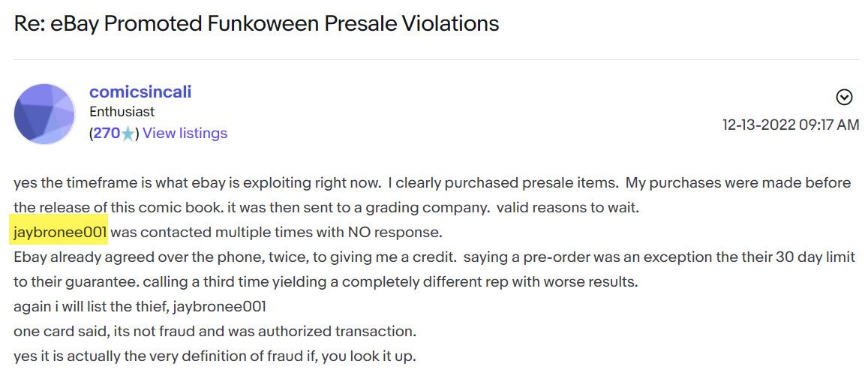The width and height of the screenshot is (868, 385).
Task: Click the yellow highlighted jaybronee001 text
Action: pos(60,232)
